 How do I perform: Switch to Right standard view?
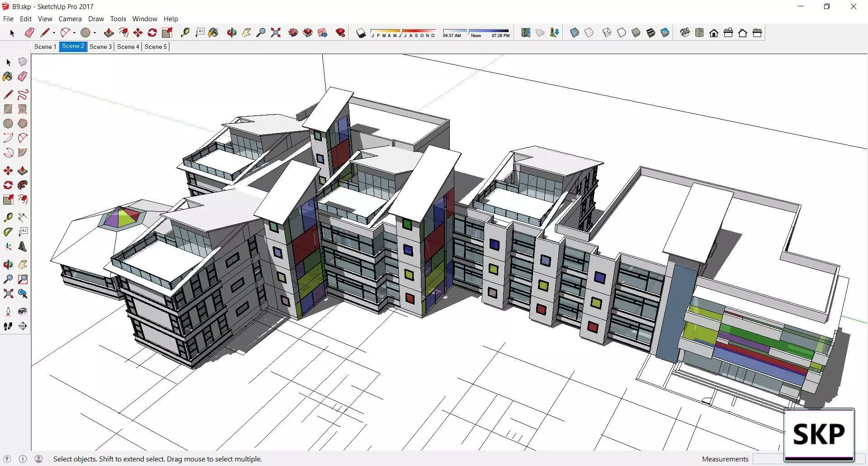tap(728, 33)
